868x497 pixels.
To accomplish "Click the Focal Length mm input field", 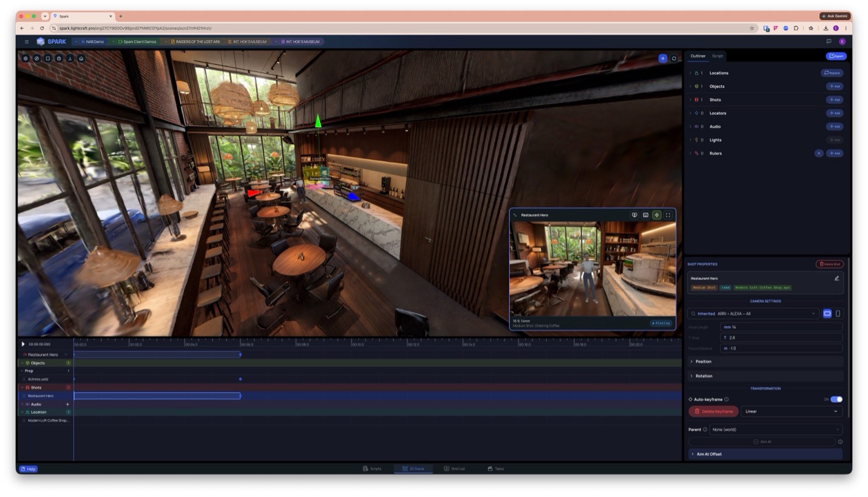I will pyautogui.click(x=781, y=327).
